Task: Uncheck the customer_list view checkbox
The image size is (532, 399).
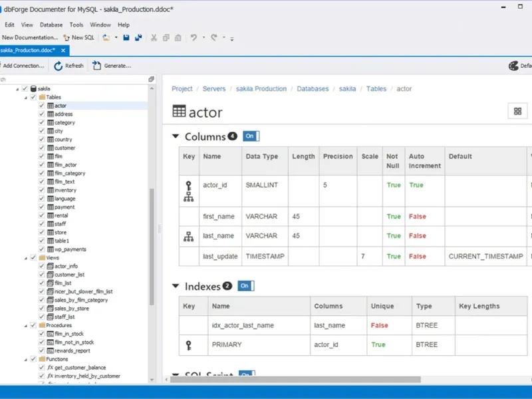Action: click(x=41, y=275)
